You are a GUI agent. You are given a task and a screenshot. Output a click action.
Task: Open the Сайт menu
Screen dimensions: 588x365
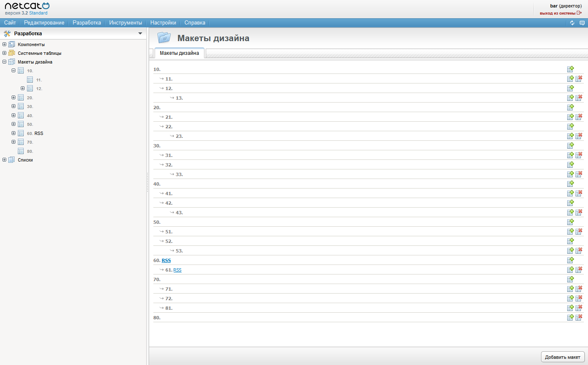pyautogui.click(x=10, y=23)
